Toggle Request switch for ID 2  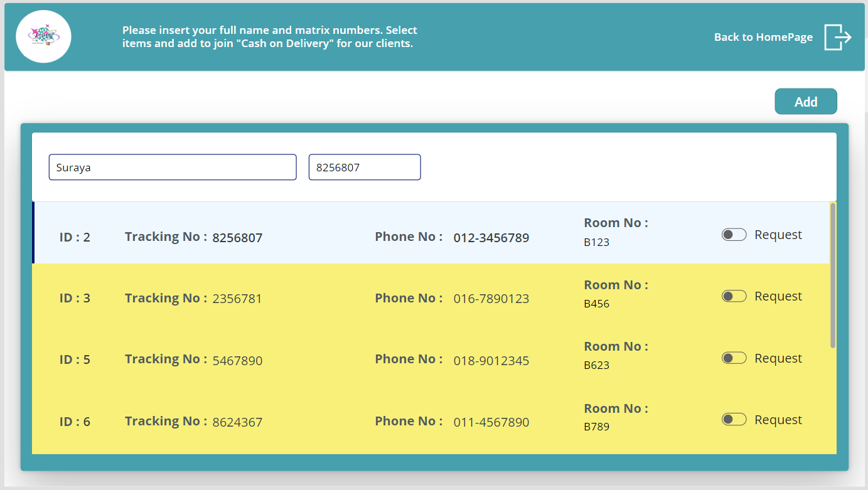click(x=734, y=235)
